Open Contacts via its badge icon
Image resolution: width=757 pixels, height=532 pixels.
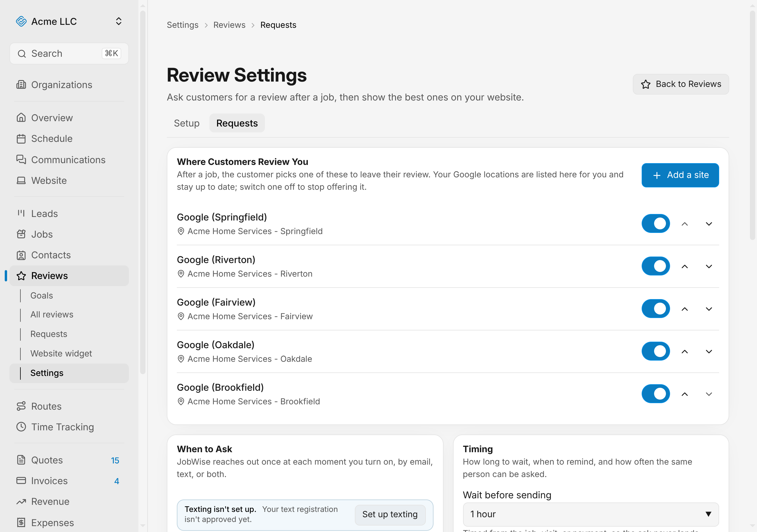click(21, 255)
